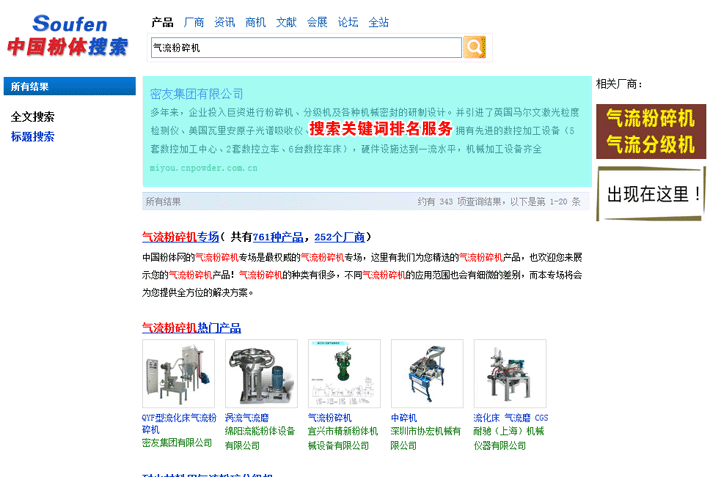Follow the 761种产品 link
This screenshot has width=710, height=477.
[278, 237]
